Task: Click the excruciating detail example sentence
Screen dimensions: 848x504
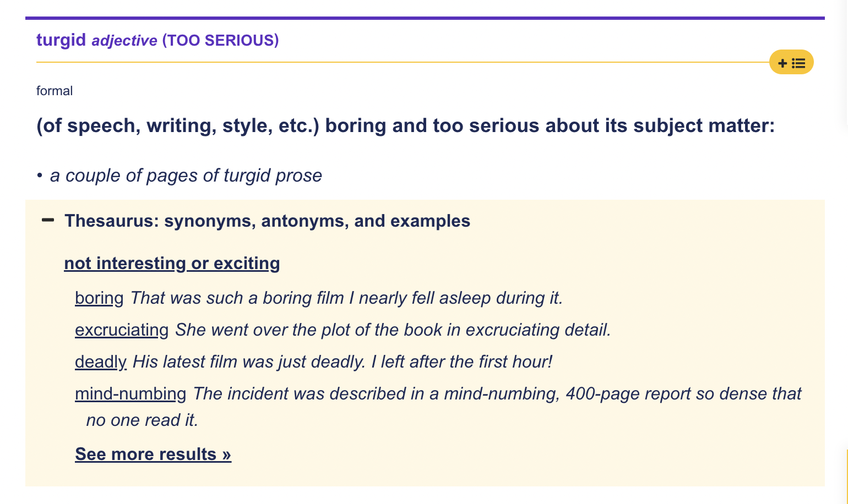Action: (393, 330)
